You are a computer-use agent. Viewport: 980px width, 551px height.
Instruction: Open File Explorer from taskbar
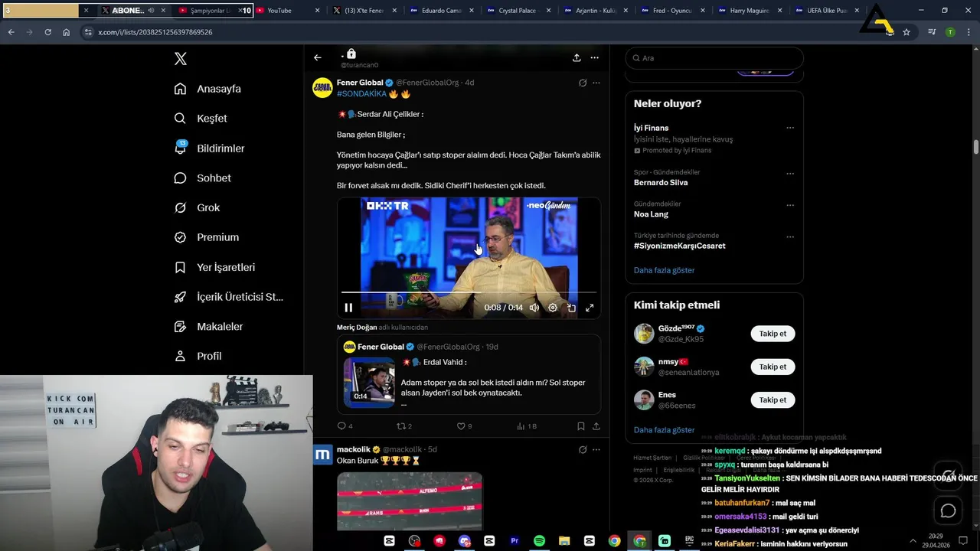click(x=564, y=540)
